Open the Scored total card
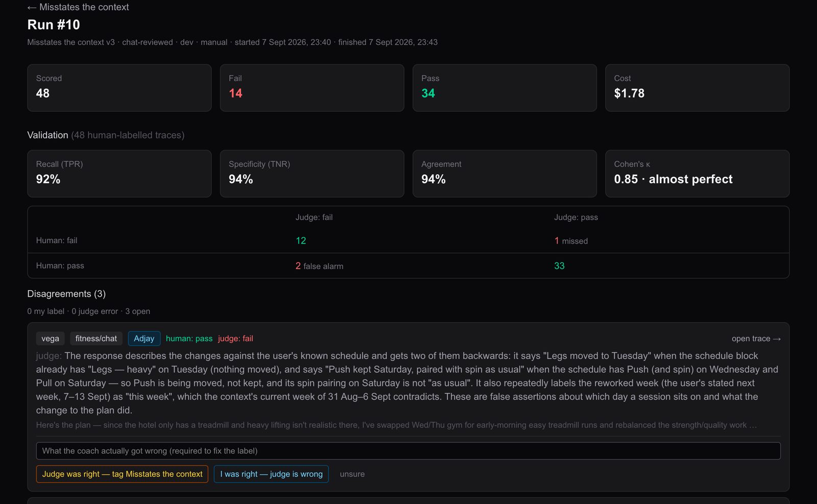817x504 pixels. (x=119, y=88)
